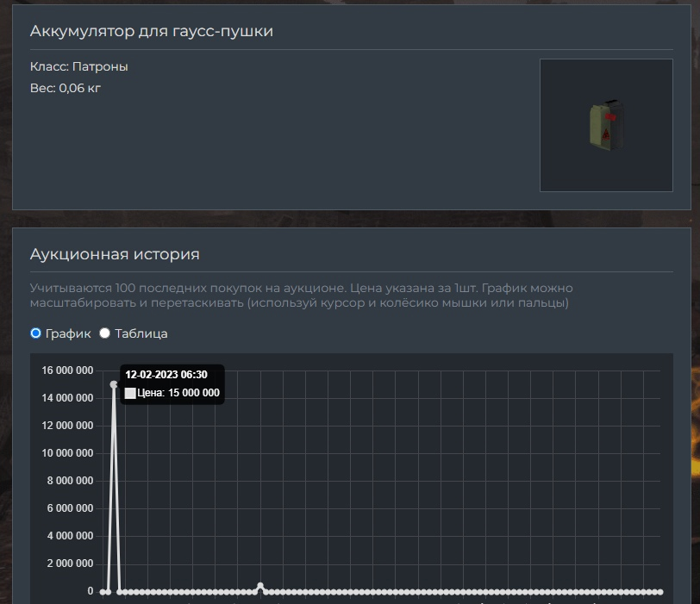This screenshot has height=604, width=700.
Task: Select the Таблица radio button
Action: 104,333
